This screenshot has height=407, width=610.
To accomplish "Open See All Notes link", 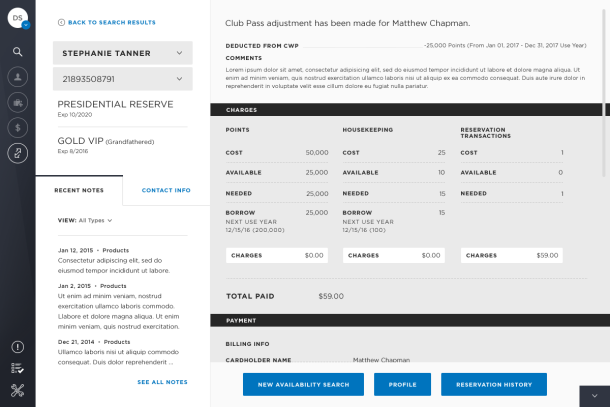I will point(162,382).
